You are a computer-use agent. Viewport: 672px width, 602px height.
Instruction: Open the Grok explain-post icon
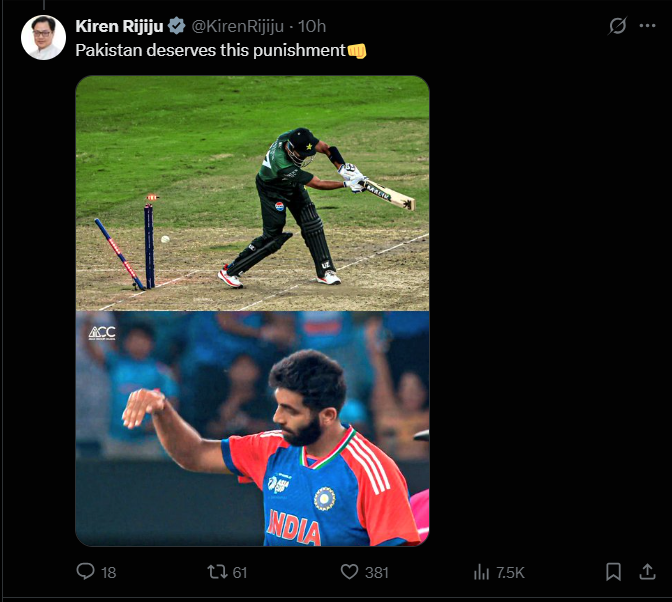click(617, 26)
